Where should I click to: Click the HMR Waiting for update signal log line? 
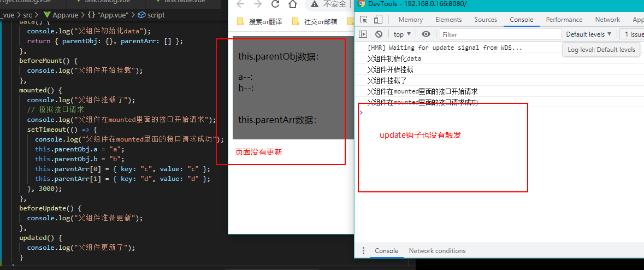pos(445,48)
